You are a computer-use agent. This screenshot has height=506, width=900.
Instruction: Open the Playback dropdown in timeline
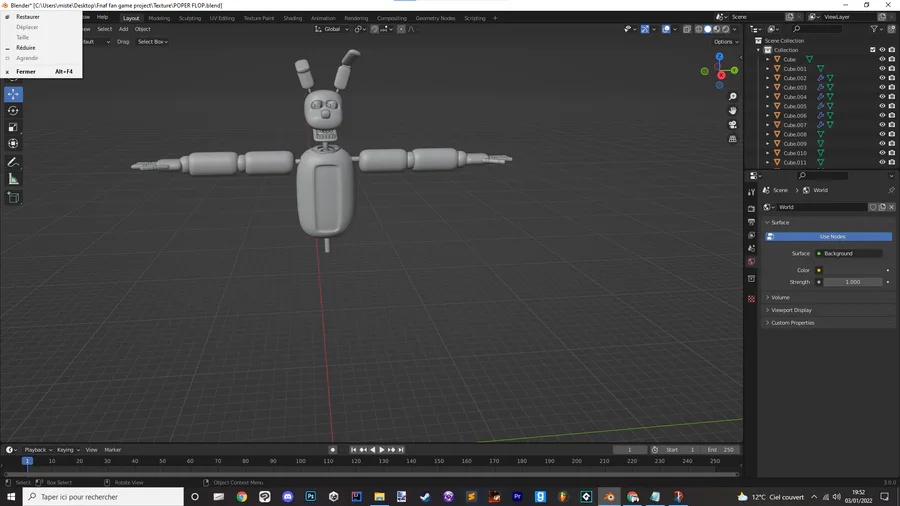(38, 450)
